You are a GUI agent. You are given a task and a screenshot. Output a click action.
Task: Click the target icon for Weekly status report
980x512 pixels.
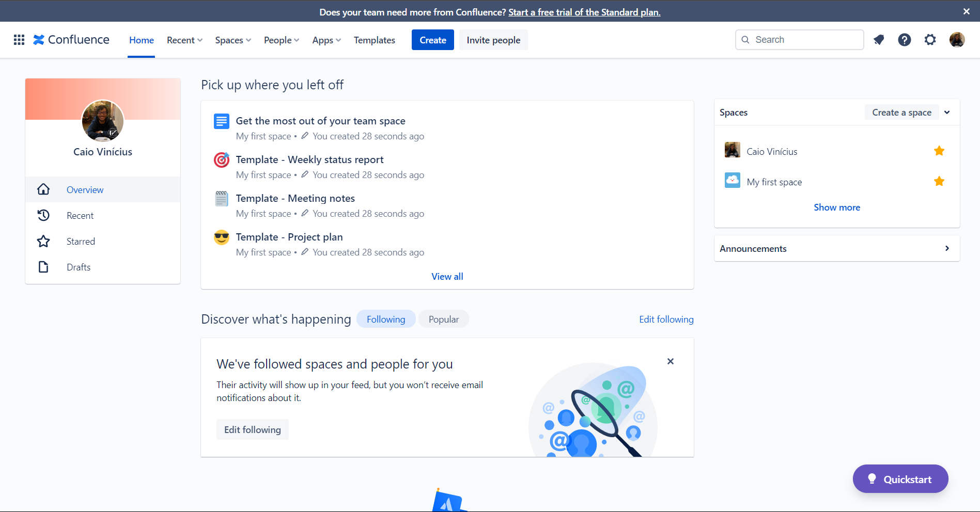[222, 160]
